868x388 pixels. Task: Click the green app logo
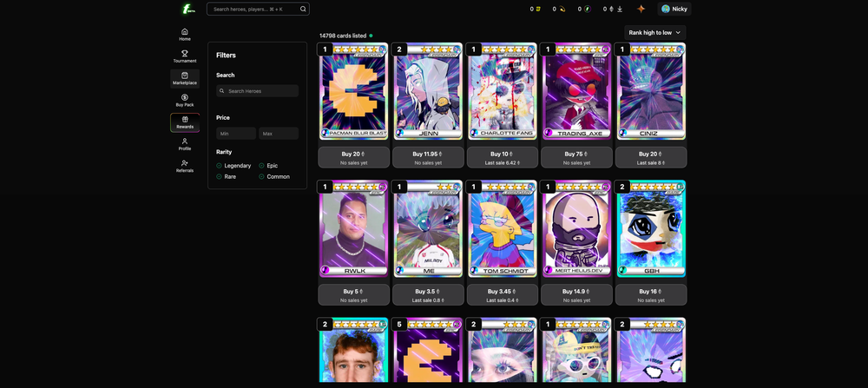(187, 9)
